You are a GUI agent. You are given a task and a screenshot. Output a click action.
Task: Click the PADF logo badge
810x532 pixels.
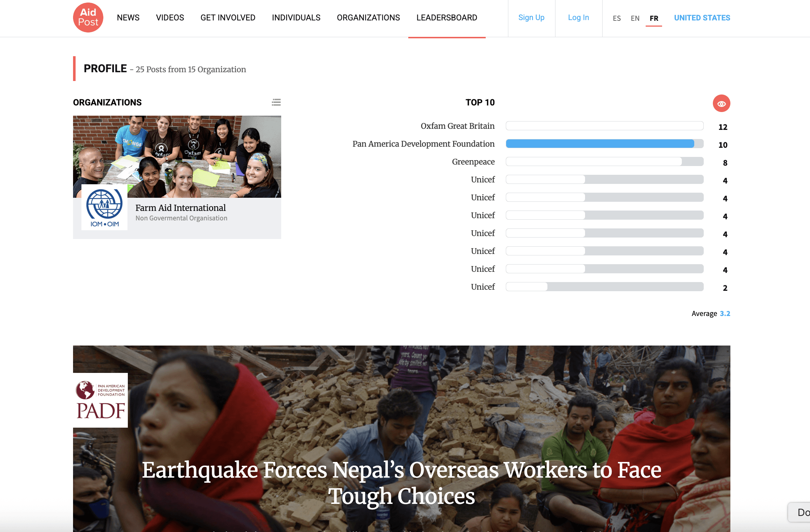100,400
